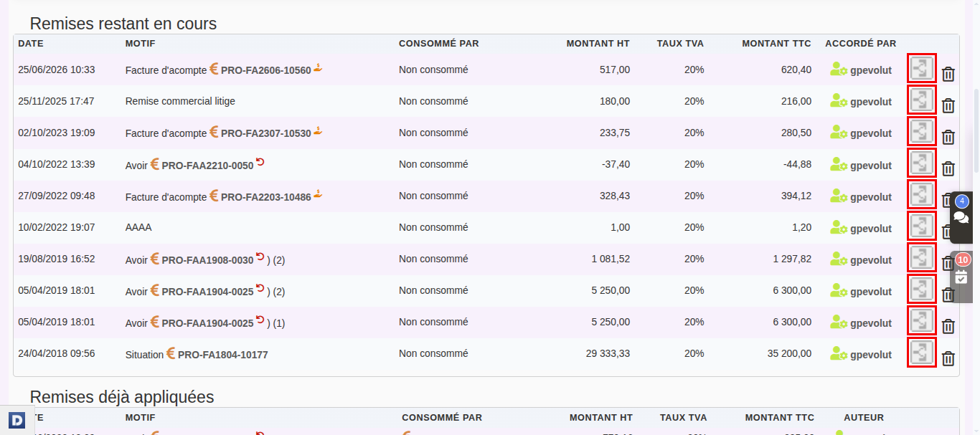Click user icon beside gpevolut in first row
The height and width of the screenshot is (435, 980).
[x=839, y=70]
